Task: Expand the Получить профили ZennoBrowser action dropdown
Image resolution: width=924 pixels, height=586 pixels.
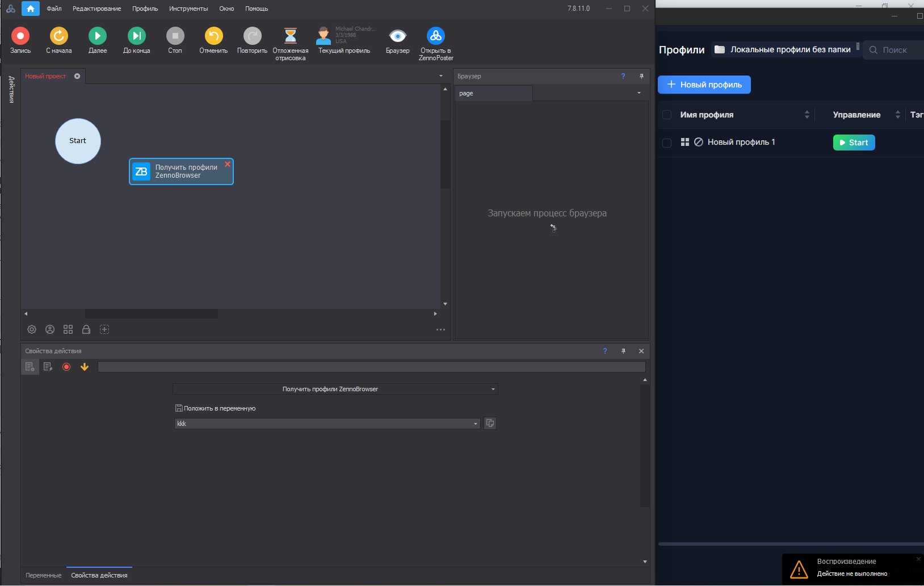Action: [493, 390]
